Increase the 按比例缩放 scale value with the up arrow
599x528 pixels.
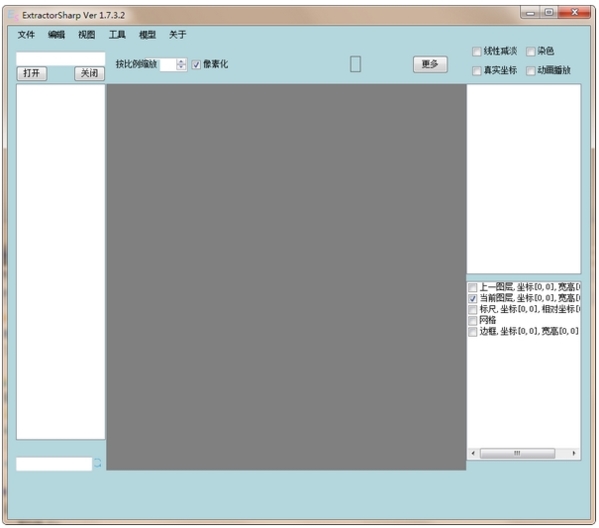(x=181, y=61)
